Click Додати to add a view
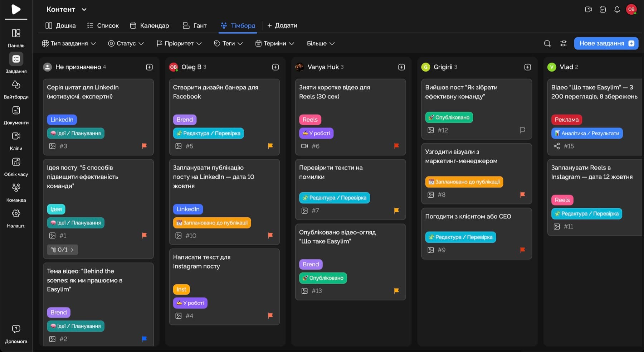Image resolution: width=644 pixels, height=352 pixels. click(x=282, y=25)
